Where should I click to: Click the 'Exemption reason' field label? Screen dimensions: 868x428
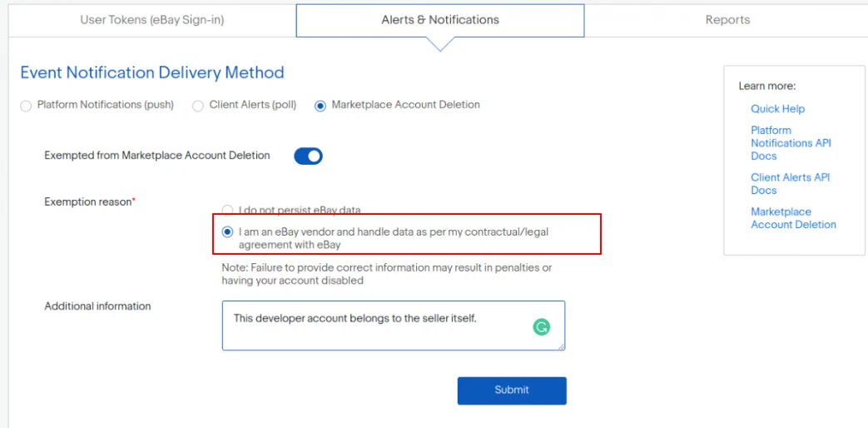click(x=89, y=202)
